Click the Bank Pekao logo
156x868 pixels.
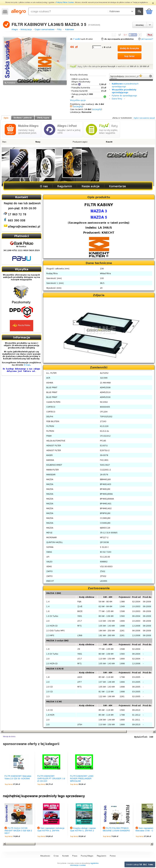click(x=22, y=243)
